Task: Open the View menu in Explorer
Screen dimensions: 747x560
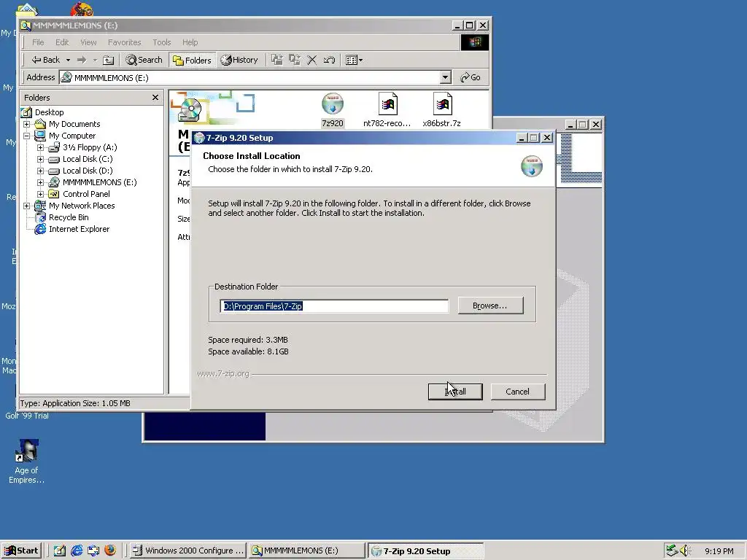Action: [88, 42]
